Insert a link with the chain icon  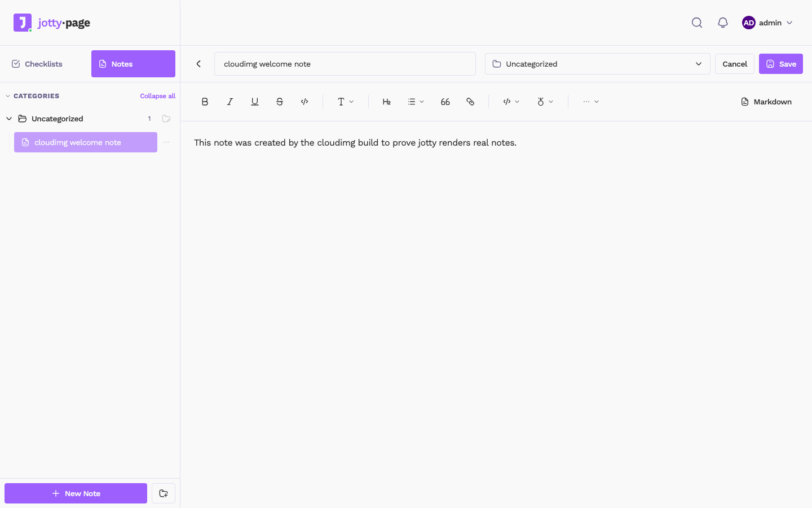470,102
